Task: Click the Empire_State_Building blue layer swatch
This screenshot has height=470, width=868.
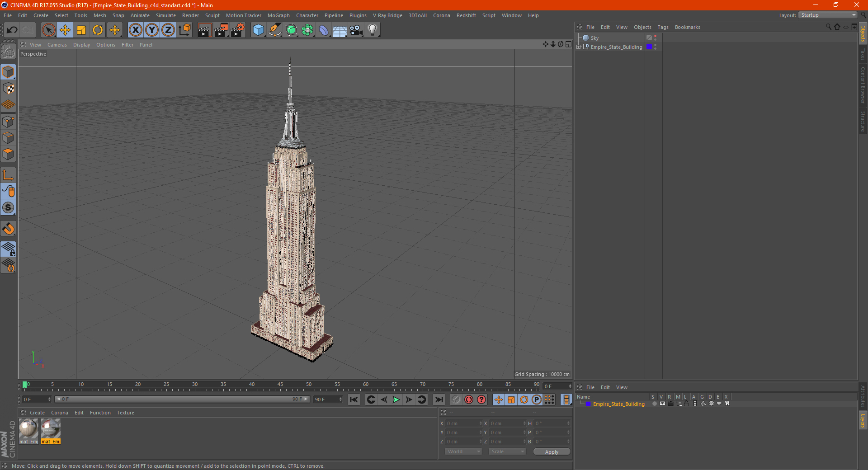Action: click(x=649, y=47)
